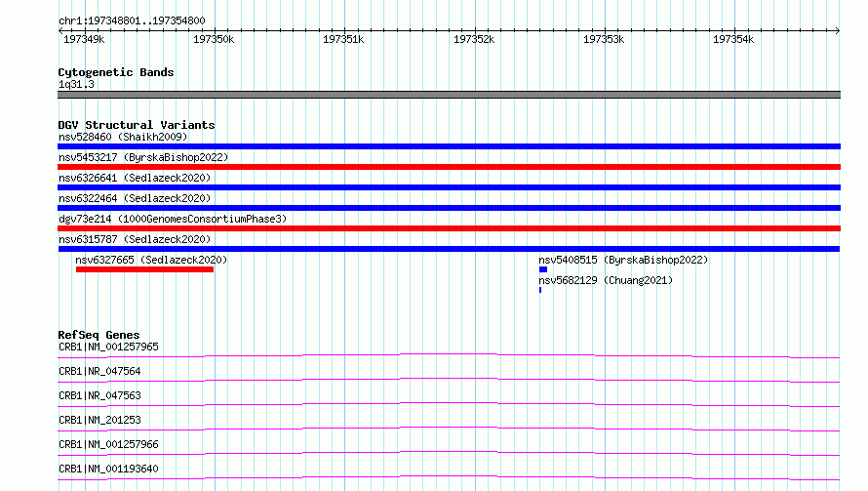Click the 197351k ruler label
The width and height of the screenshot is (868, 491).
click(x=343, y=39)
